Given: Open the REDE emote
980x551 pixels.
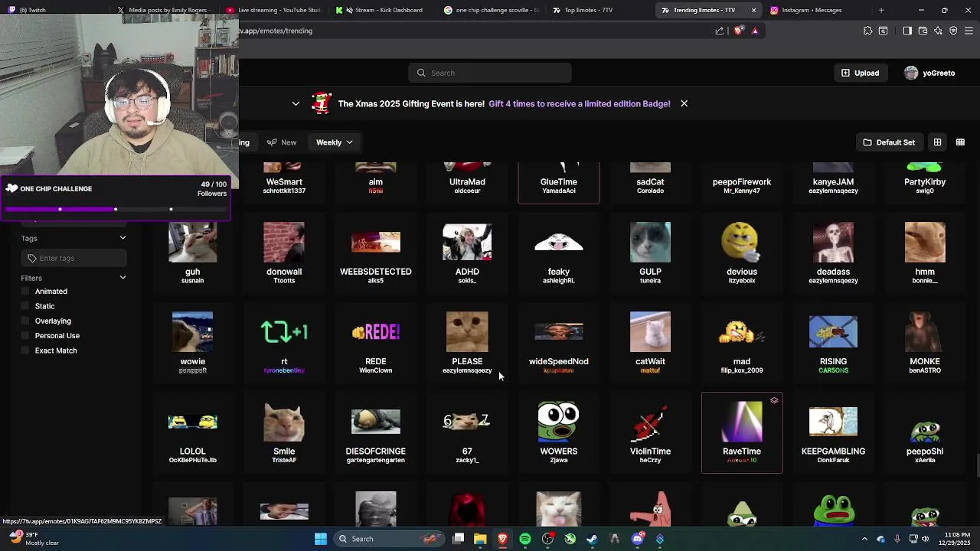Looking at the screenshot, I should 375,343.
